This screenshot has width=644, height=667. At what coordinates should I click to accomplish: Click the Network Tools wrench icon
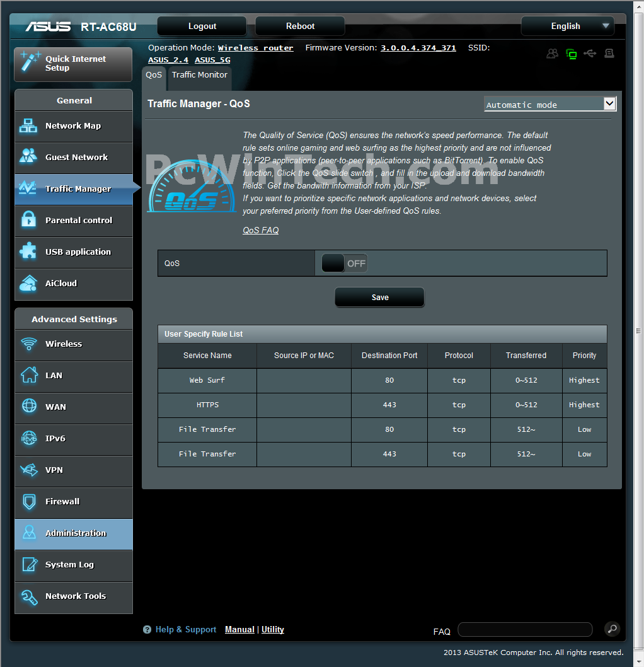(30, 596)
